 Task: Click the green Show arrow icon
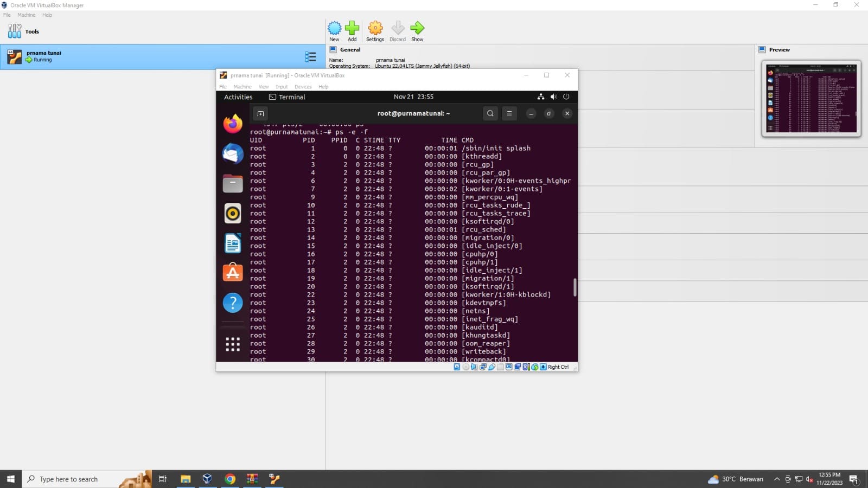(417, 31)
